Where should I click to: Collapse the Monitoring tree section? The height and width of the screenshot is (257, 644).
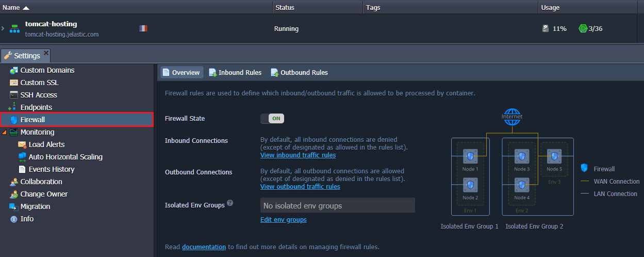pyautogui.click(x=5, y=133)
